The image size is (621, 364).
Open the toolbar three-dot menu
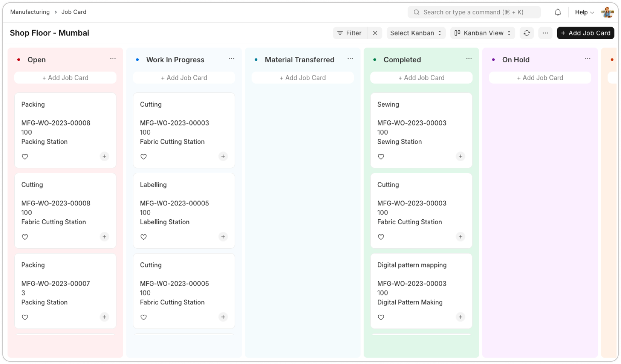click(x=545, y=33)
